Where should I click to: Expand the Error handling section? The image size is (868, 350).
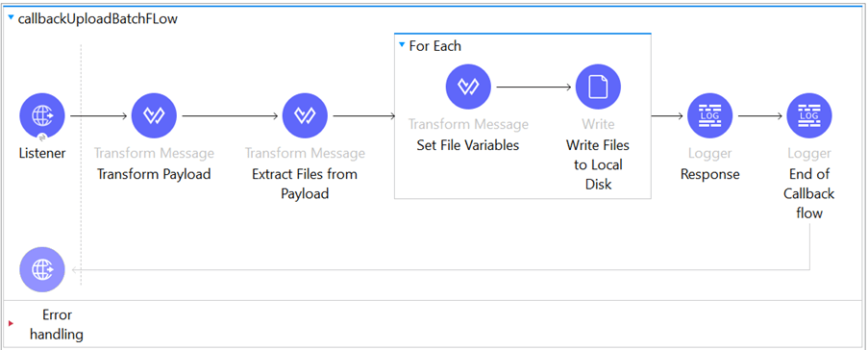tap(12, 323)
